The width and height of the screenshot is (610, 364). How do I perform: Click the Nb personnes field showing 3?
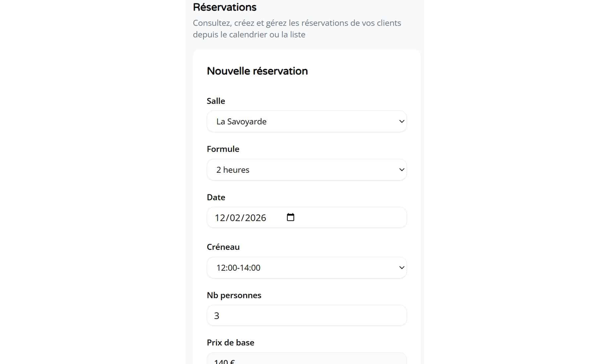tap(306, 315)
